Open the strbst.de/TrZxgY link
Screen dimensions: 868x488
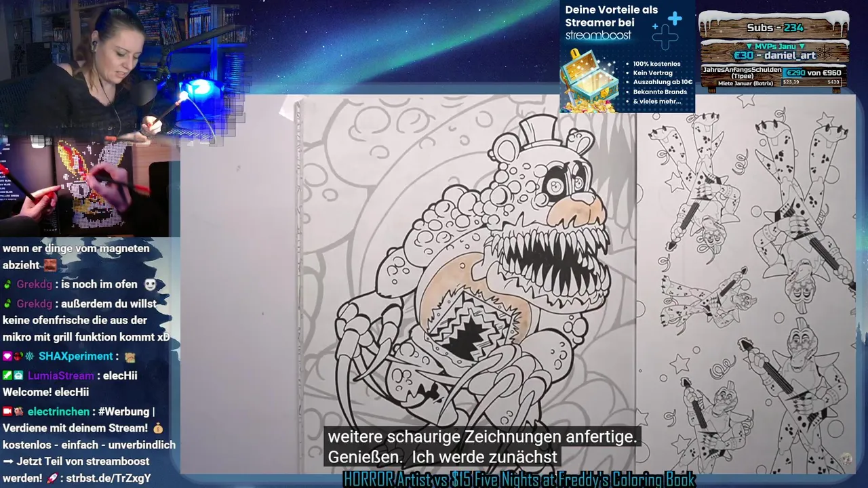[108, 479]
